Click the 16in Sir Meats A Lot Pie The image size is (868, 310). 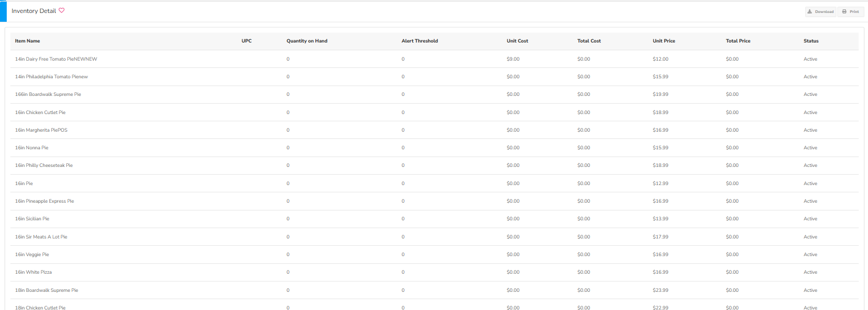pyautogui.click(x=41, y=237)
